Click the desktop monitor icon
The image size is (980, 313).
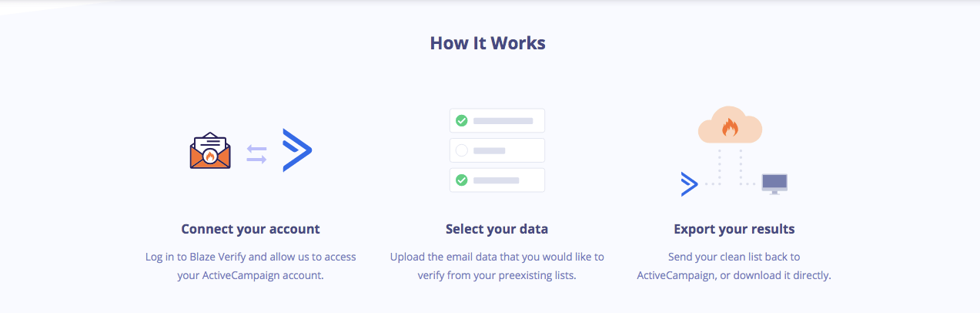(774, 183)
